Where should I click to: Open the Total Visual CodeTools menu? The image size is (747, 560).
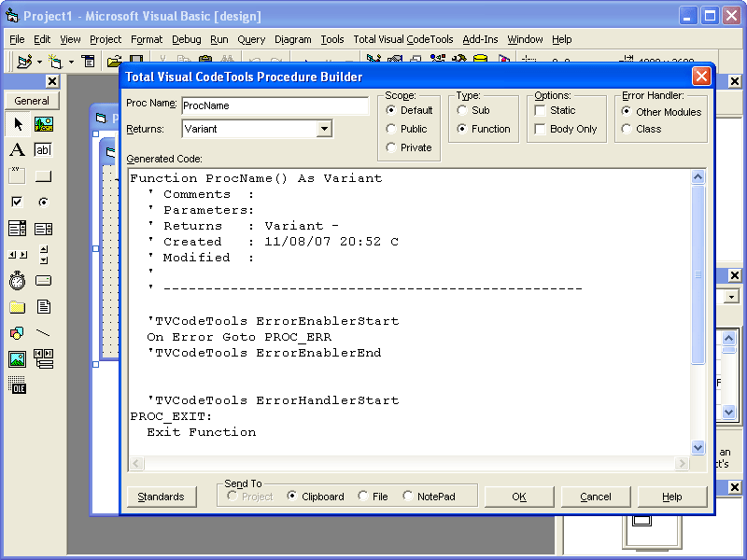403,39
